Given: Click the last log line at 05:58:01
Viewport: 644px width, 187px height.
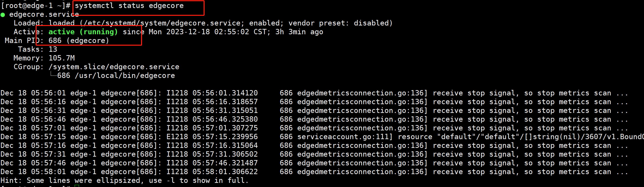Looking at the screenshot, I should pos(314,172).
